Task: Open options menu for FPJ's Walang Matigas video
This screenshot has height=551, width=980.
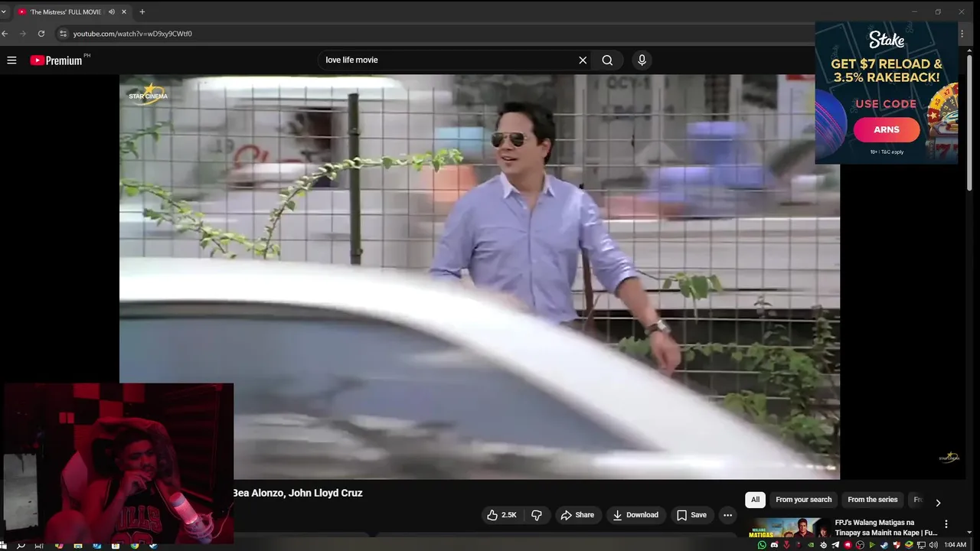Action: (x=946, y=524)
